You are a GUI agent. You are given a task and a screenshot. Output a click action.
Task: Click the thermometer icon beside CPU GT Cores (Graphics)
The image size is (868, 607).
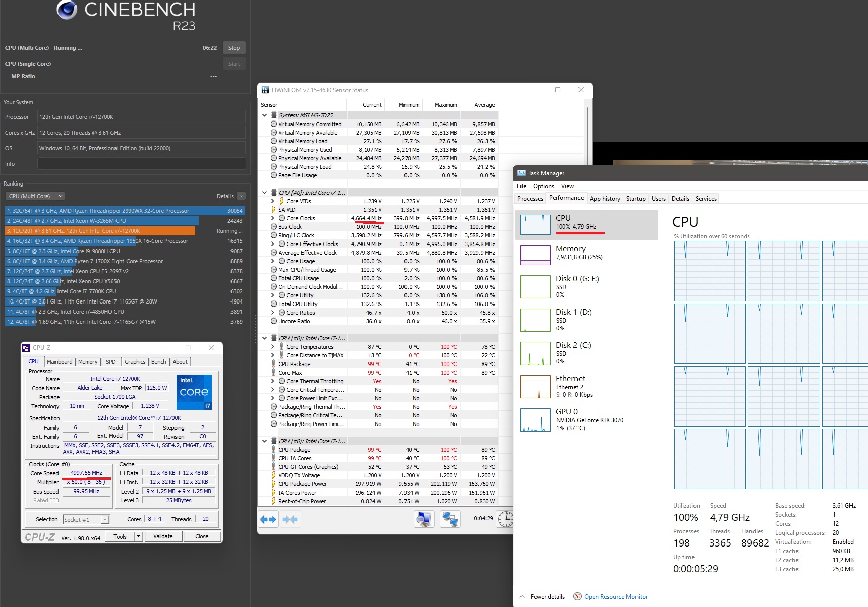point(274,467)
